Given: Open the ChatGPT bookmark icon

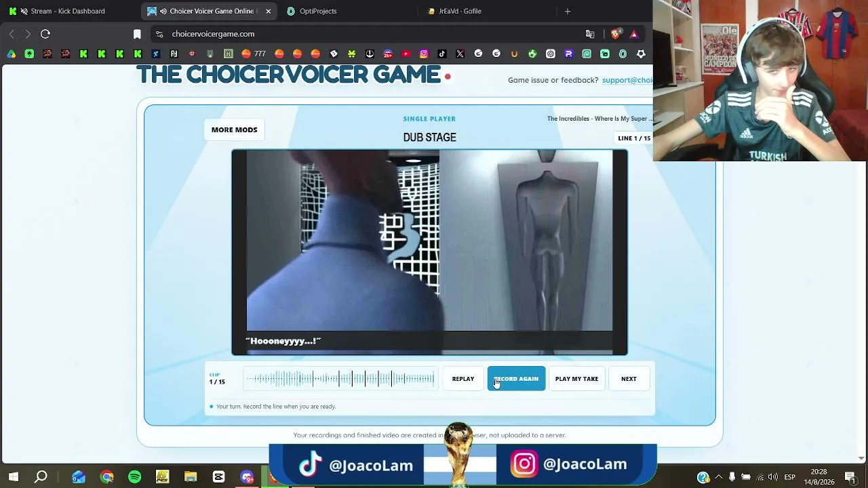Looking at the screenshot, I should (x=551, y=54).
